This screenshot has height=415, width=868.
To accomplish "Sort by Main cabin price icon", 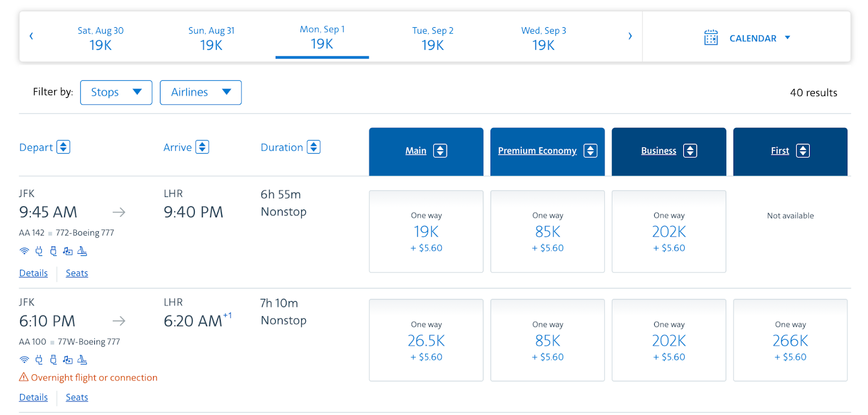I will click(441, 151).
